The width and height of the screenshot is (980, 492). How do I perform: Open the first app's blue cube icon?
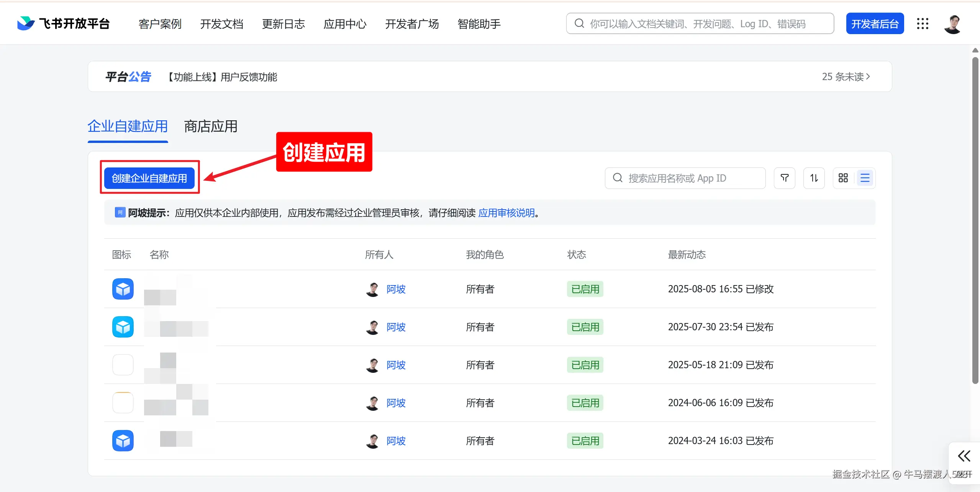click(123, 289)
